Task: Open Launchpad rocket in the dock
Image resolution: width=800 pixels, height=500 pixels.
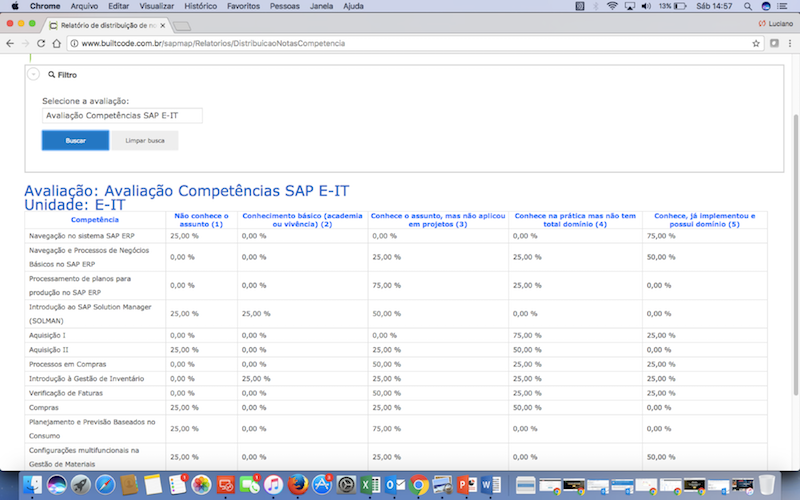Action: click(81, 484)
